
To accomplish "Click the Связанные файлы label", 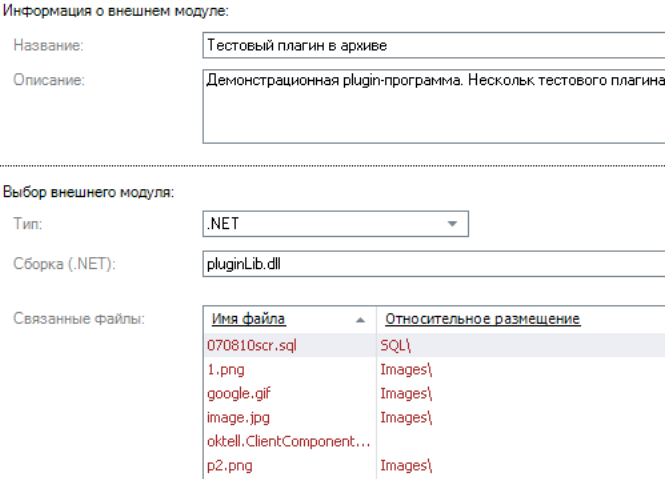I will (x=80, y=319).
